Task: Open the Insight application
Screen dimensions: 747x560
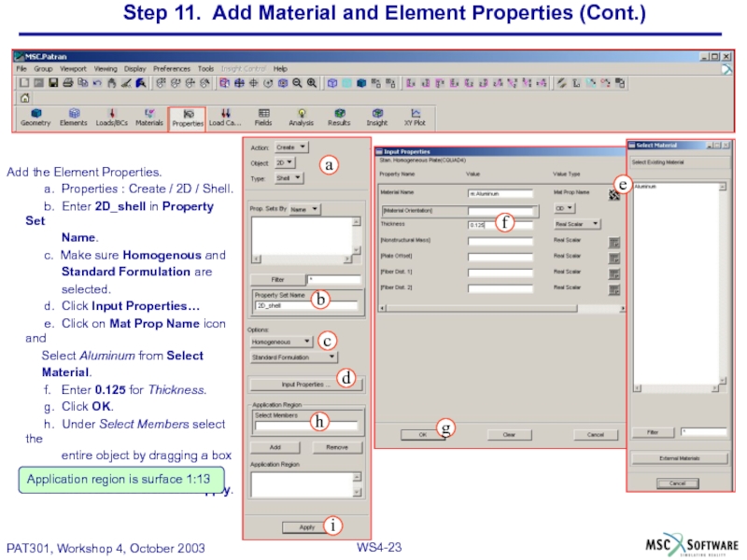Action: click(x=377, y=118)
